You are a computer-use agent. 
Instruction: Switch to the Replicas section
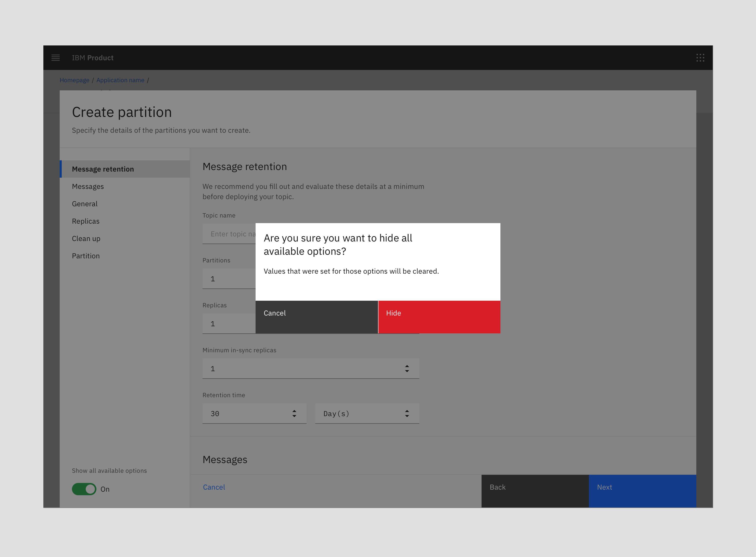coord(85,221)
